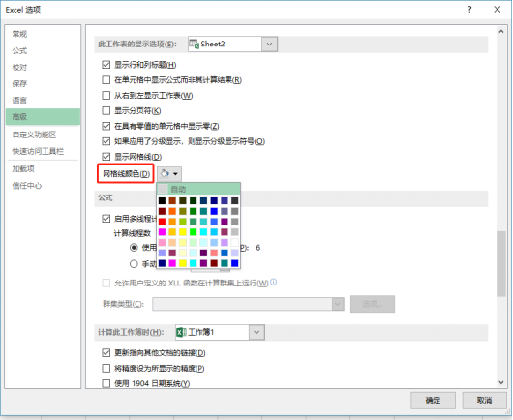
Task: Enable 显示分页符(K) checkbox
Action: 106,110
